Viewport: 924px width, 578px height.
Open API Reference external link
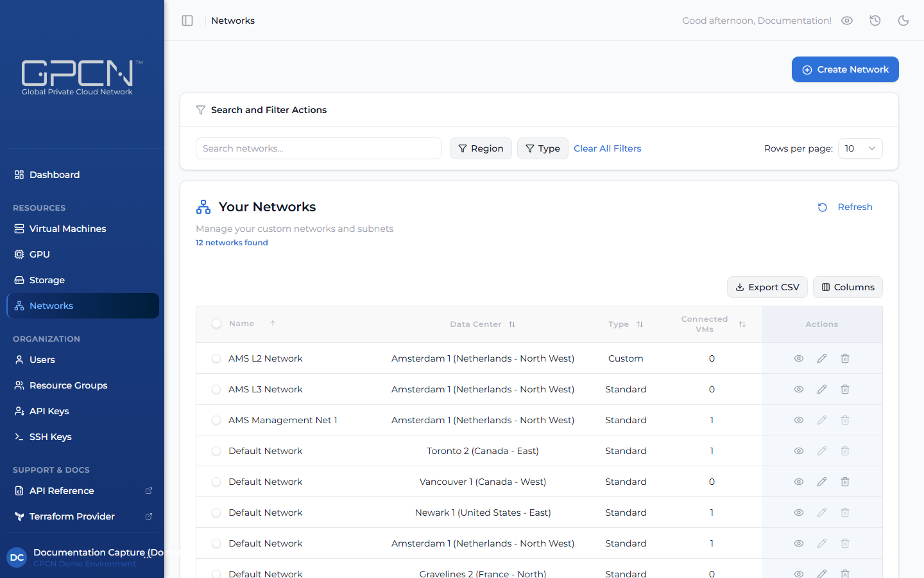click(83, 491)
